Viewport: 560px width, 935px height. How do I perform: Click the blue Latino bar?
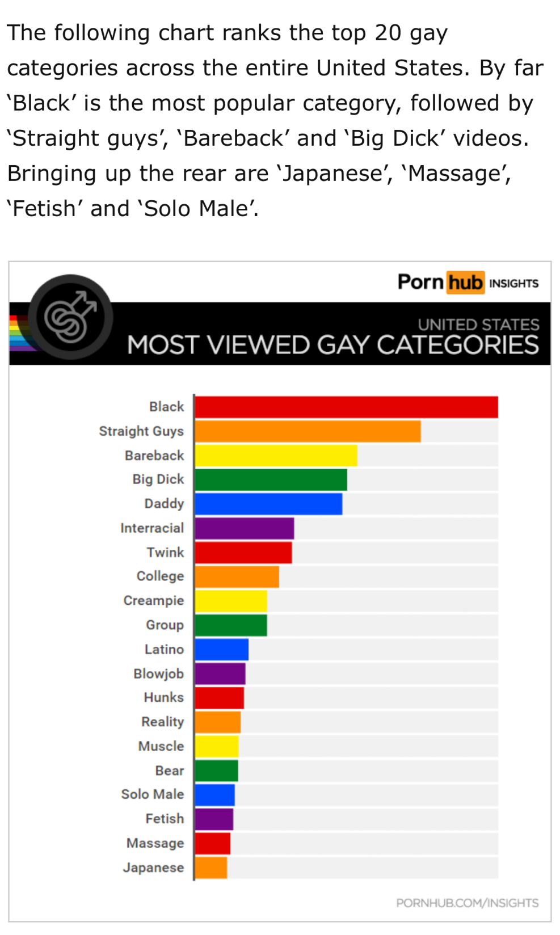(221, 649)
